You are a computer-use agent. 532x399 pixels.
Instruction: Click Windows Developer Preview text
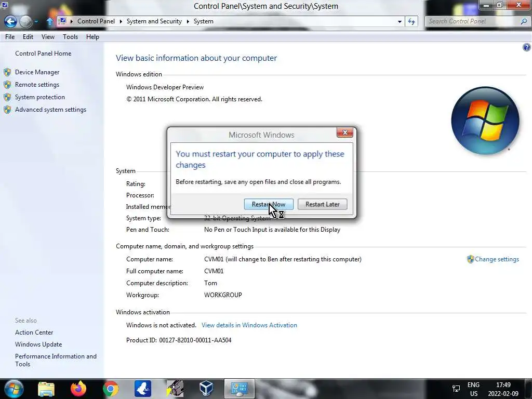point(165,87)
